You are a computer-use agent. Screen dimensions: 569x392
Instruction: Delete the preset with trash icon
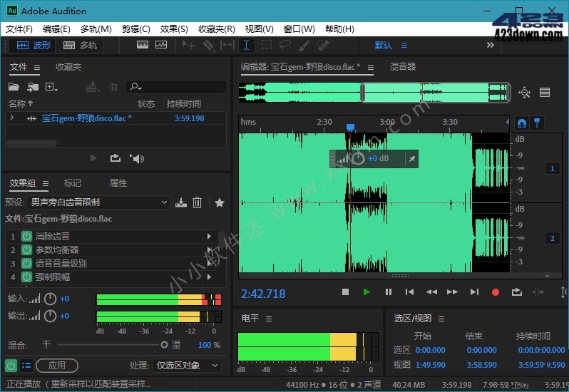pyautogui.click(x=198, y=202)
